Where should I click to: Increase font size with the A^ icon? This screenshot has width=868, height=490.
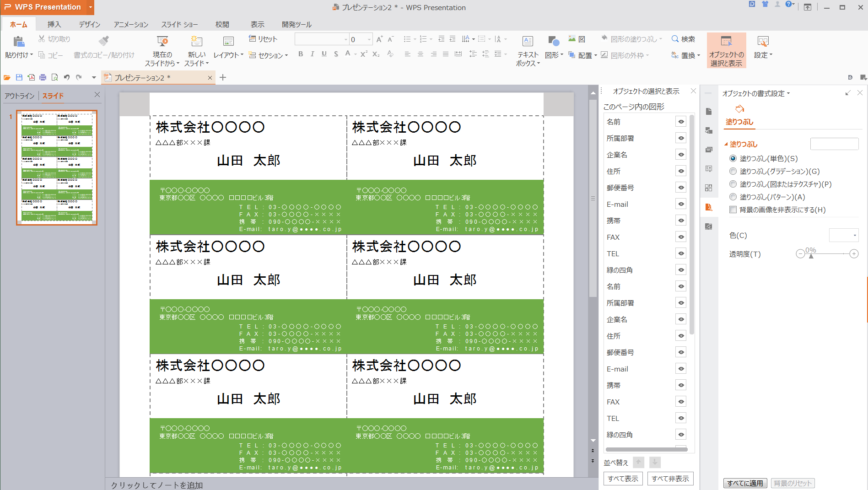click(379, 39)
